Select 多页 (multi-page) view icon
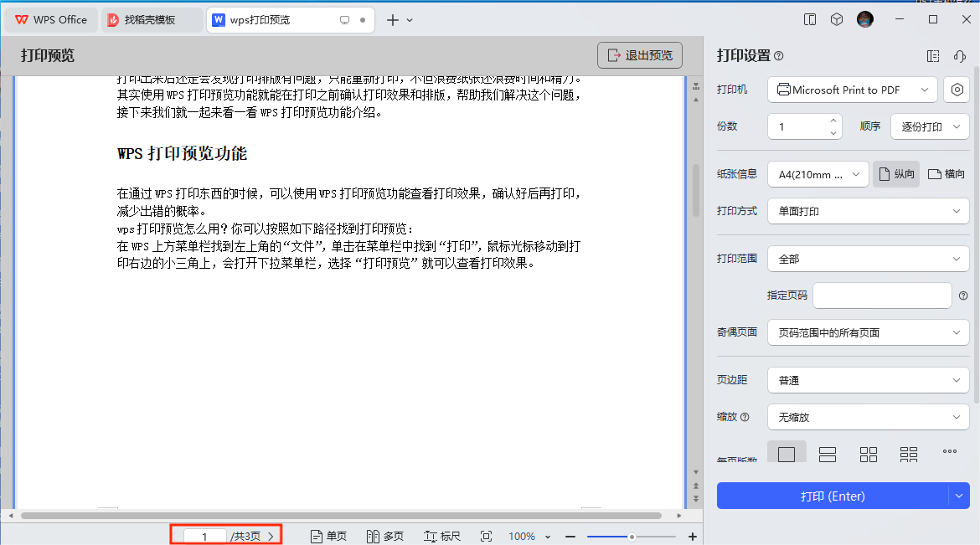Viewport: 980px width, 545px height. 384,536
